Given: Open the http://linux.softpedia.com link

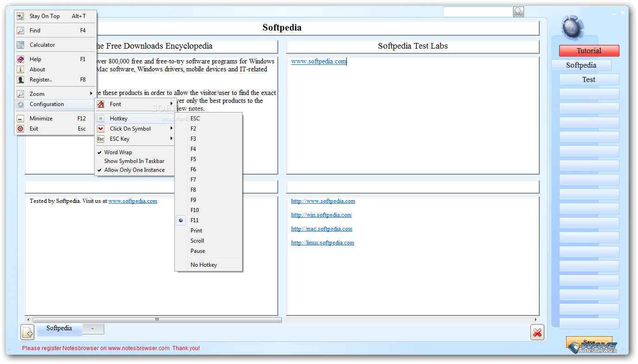Looking at the screenshot, I should click(323, 243).
